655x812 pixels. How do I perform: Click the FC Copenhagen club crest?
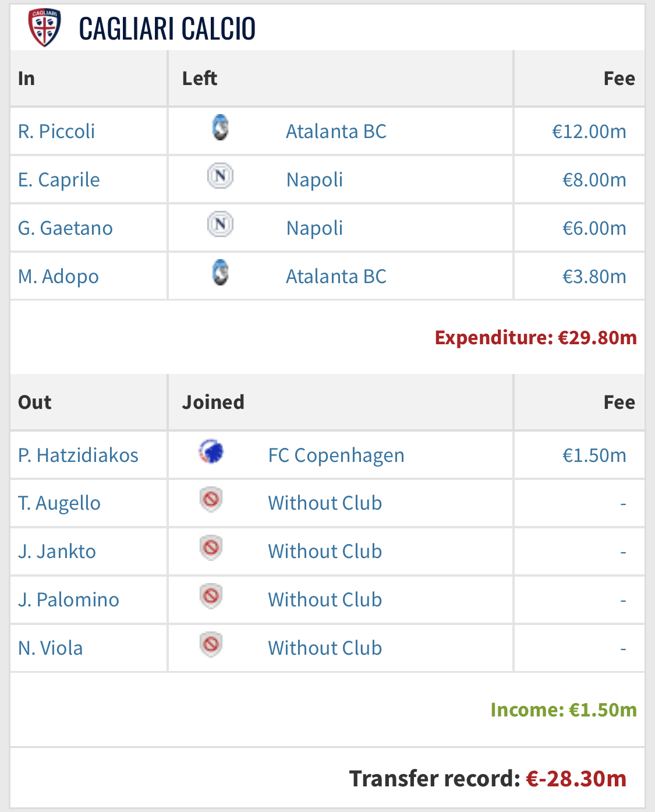211,451
